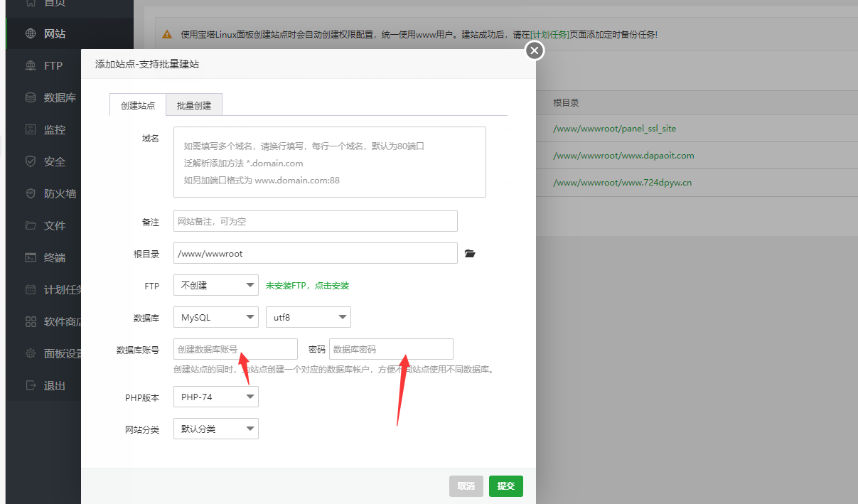The image size is (858, 504).
Task: Click the terminal icon next to 终端
Action: pyautogui.click(x=31, y=257)
